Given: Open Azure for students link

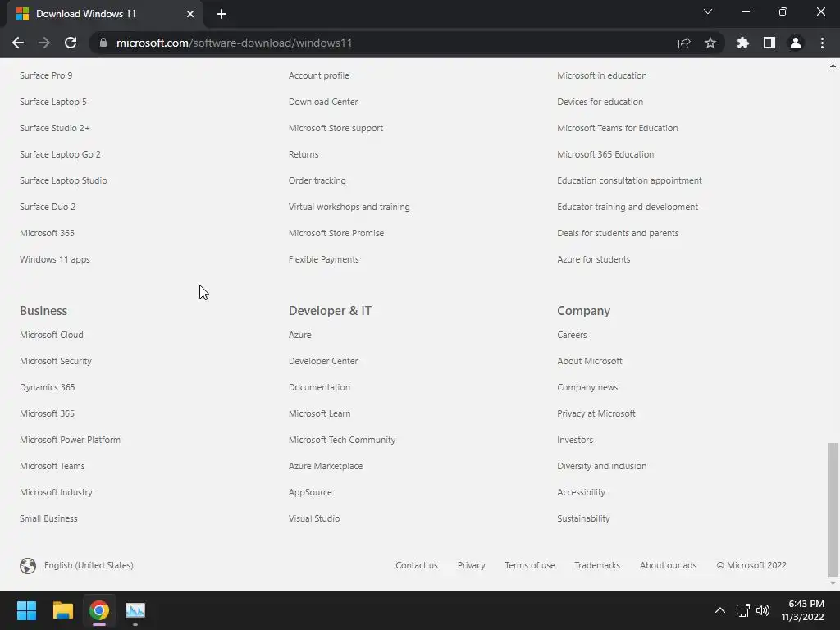Looking at the screenshot, I should [594, 259].
